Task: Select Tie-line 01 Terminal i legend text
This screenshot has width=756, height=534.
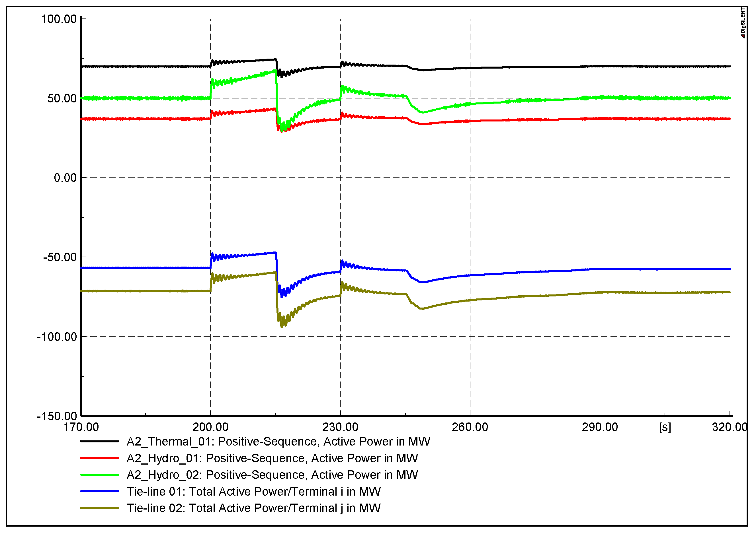Action: [x=253, y=491]
